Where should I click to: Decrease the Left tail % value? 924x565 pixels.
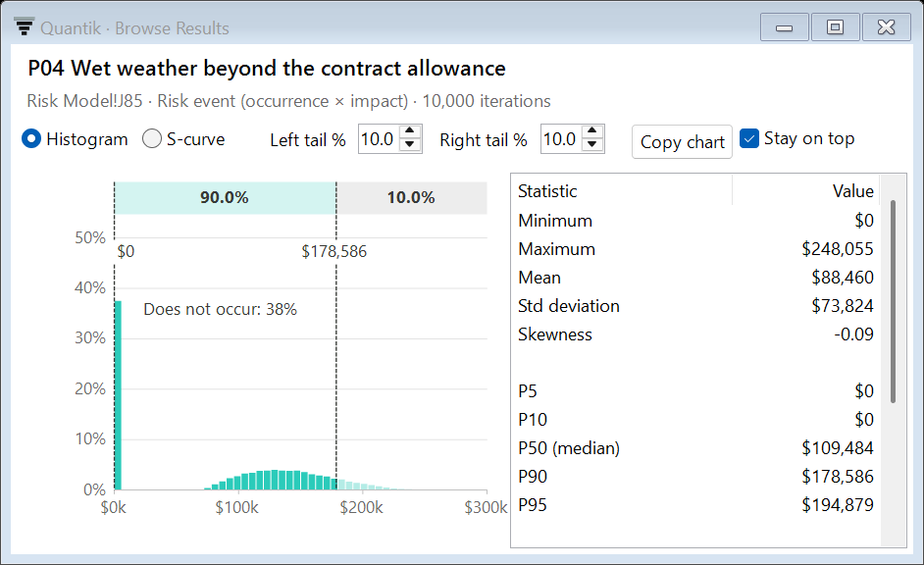click(410, 145)
